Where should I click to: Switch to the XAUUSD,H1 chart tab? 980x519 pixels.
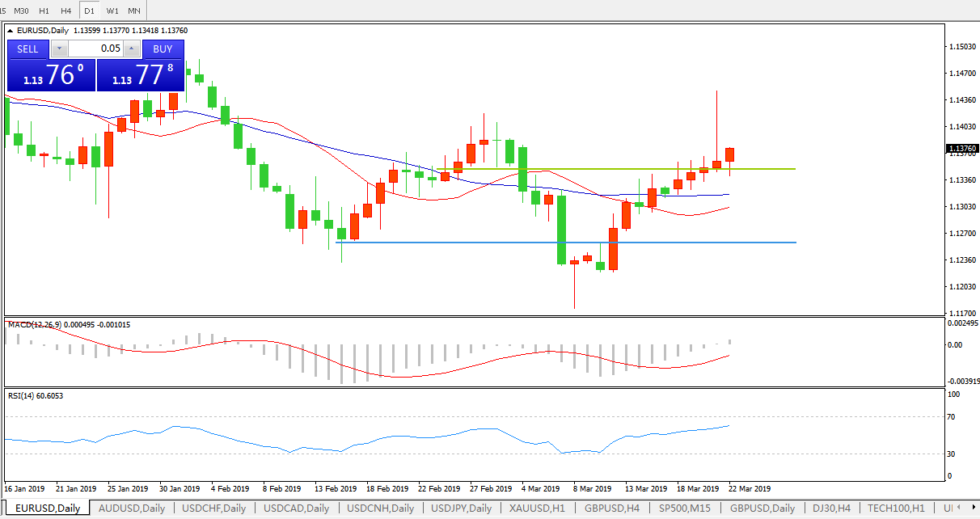click(535, 508)
